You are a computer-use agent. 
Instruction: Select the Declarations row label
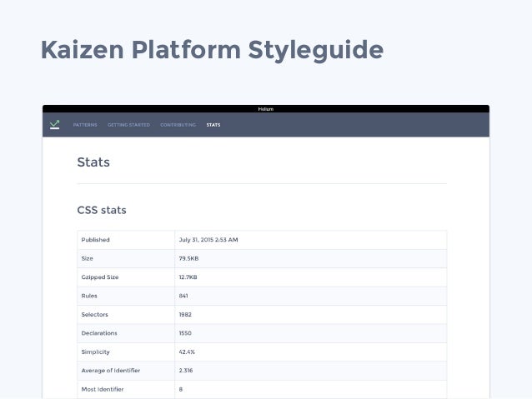point(99,333)
